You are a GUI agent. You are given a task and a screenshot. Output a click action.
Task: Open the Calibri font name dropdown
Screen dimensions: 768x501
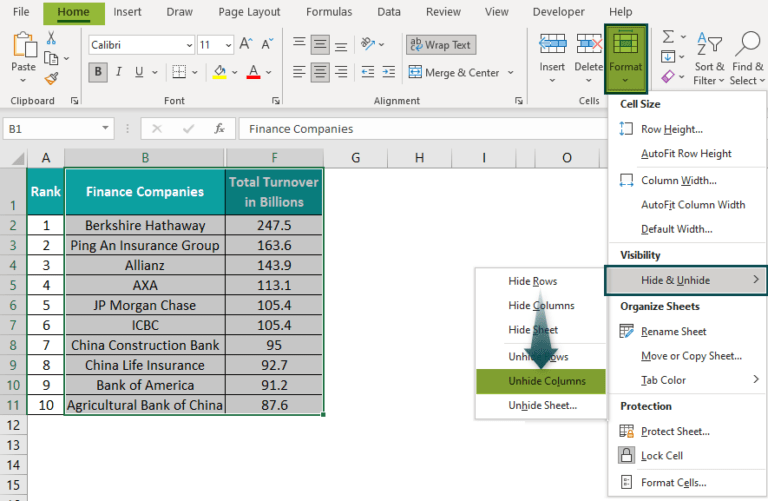190,46
